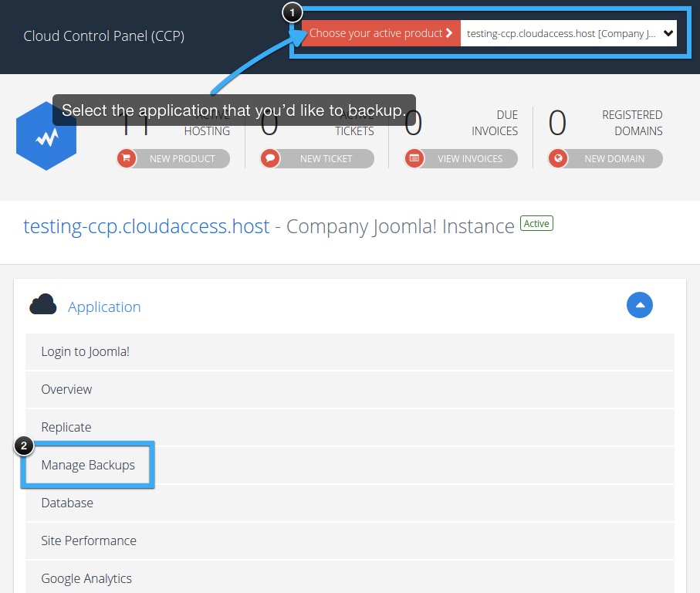Click the red shopping cart icon
The image size is (700, 593).
[x=127, y=158]
